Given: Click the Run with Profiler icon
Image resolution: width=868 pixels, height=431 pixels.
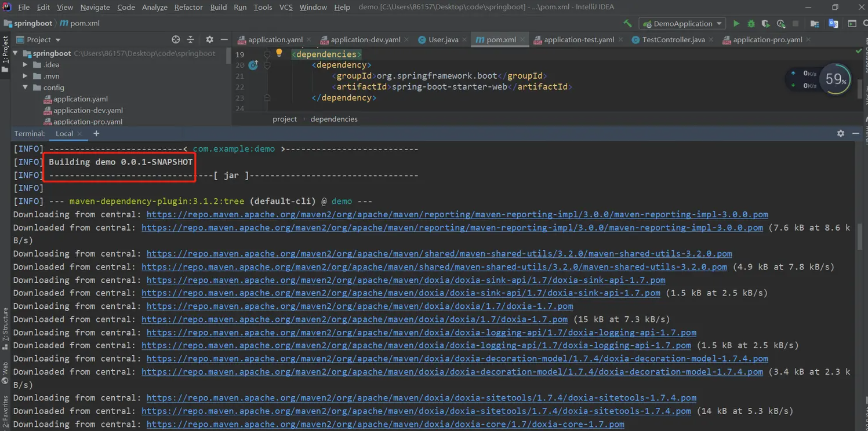Looking at the screenshot, I should (781, 24).
